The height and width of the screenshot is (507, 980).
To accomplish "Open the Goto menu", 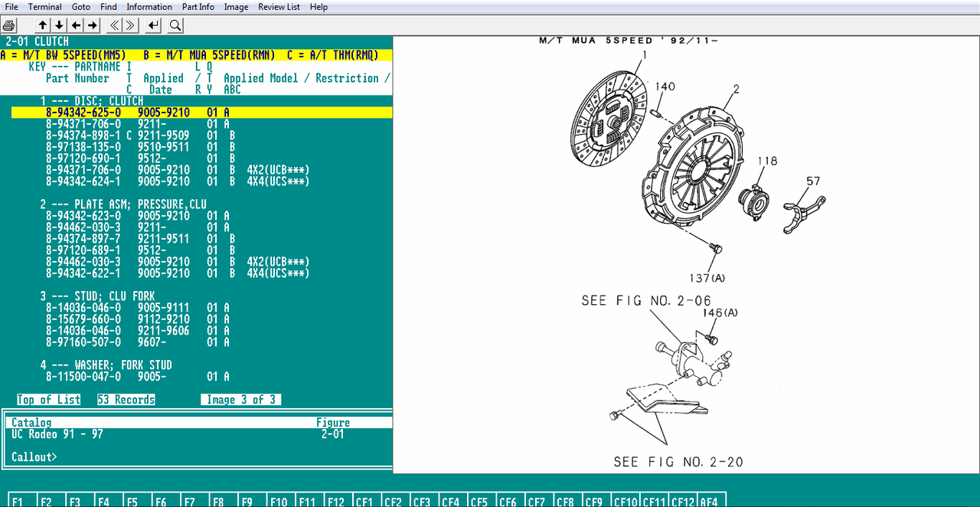I will pyautogui.click(x=81, y=7).
